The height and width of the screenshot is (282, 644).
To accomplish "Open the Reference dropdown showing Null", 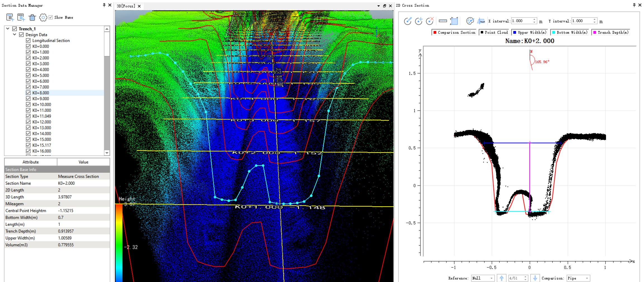I will coord(483,278).
